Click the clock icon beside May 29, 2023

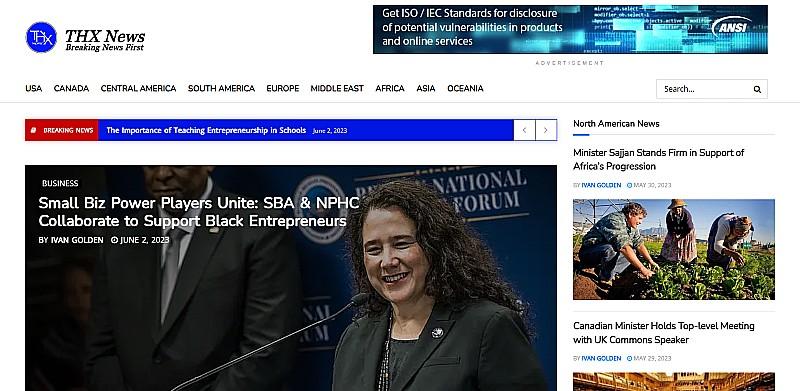click(x=629, y=358)
